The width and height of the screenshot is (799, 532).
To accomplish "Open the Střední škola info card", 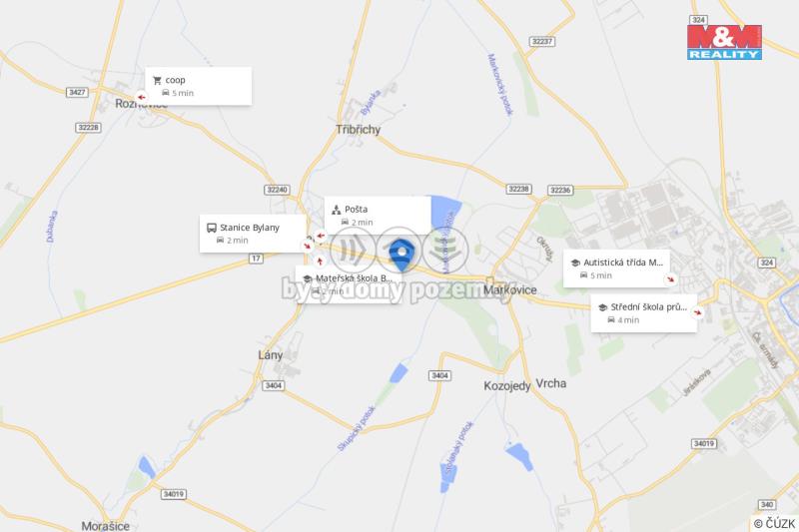I will pos(644,313).
